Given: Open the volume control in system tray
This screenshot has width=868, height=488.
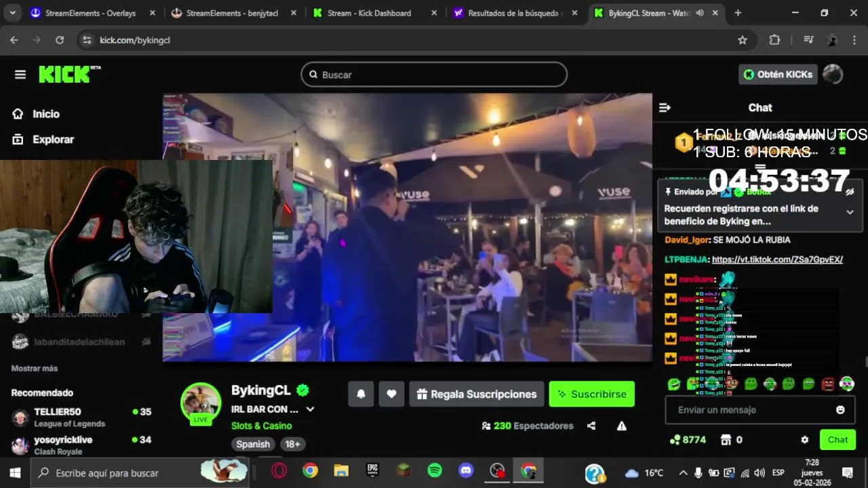Looking at the screenshot, I should click(x=759, y=472).
